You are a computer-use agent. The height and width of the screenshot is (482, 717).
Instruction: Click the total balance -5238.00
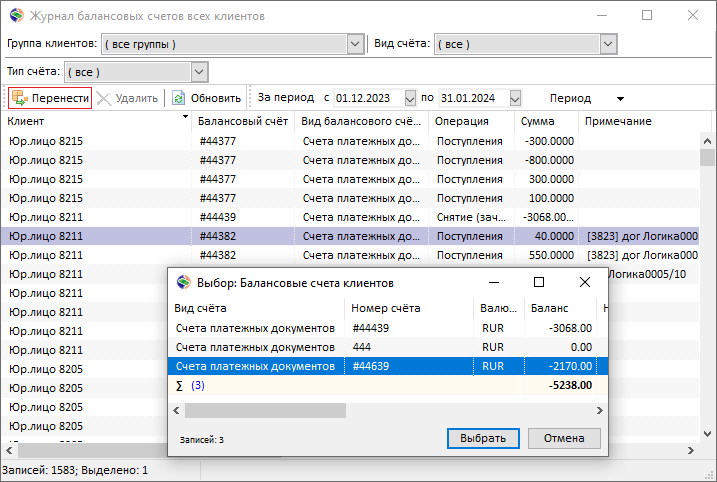tap(570, 386)
